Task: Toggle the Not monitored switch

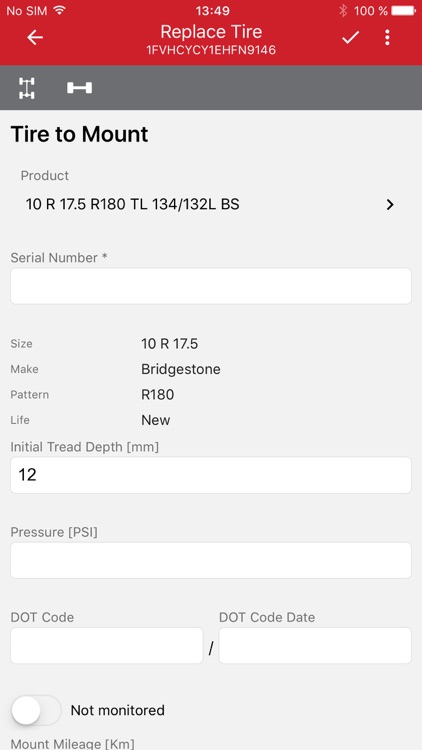Action: [36, 710]
